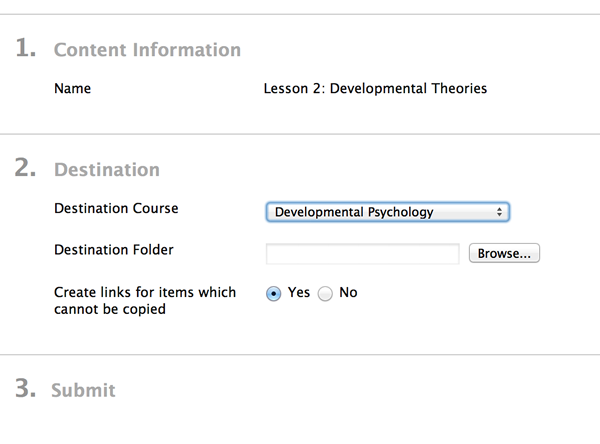
Task: Click the Browse... button
Action: coord(504,253)
